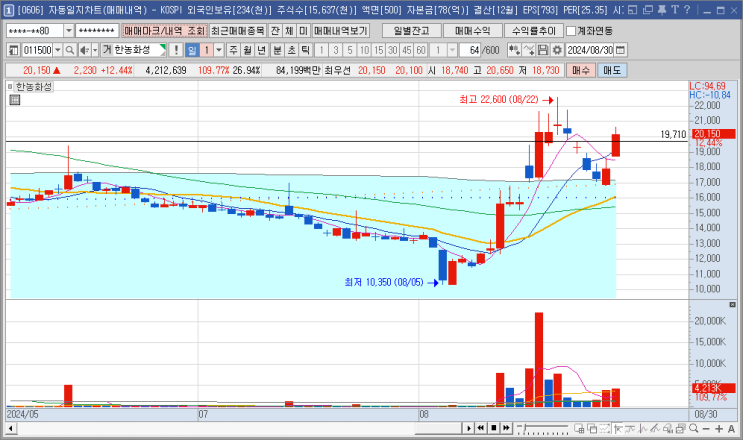The image size is (743, 440).
Task: Click the chart zoom slider in the bottom toolbar
Action: 543,429
